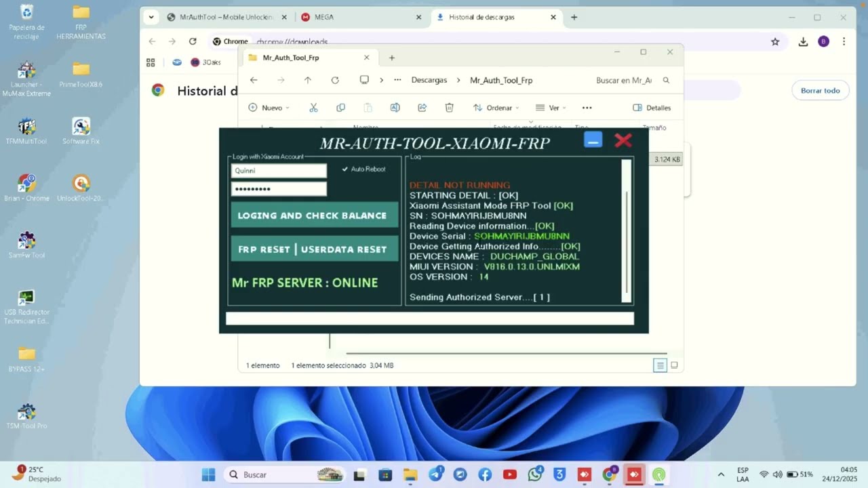Open the Chrome three-dot menu

click(x=844, y=41)
